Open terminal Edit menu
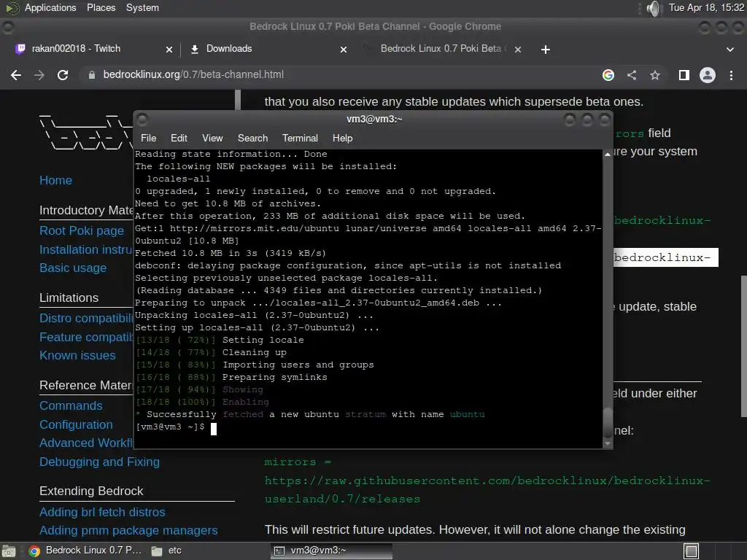The width and height of the screenshot is (747, 560). (179, 138)
